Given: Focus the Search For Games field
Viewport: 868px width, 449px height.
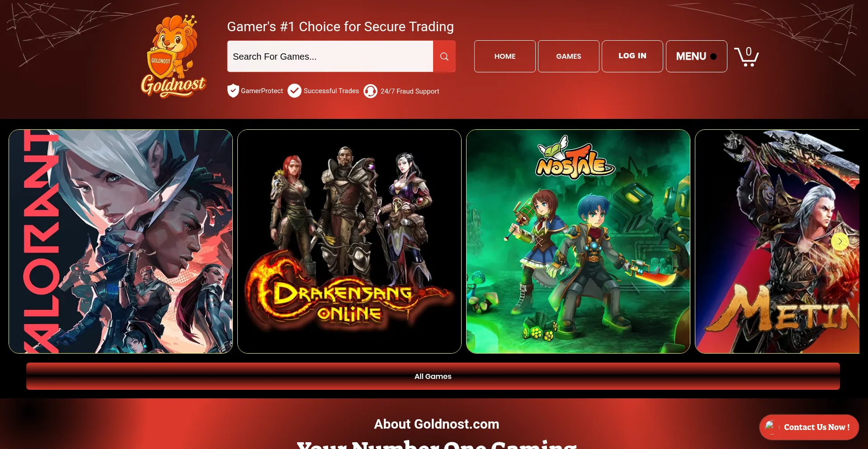Looking at the screenshot, I should tap(330, 57).
